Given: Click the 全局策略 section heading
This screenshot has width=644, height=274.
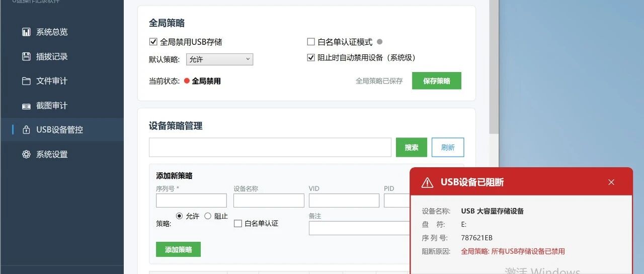Looking at the screenshot, I should (167, 23).
